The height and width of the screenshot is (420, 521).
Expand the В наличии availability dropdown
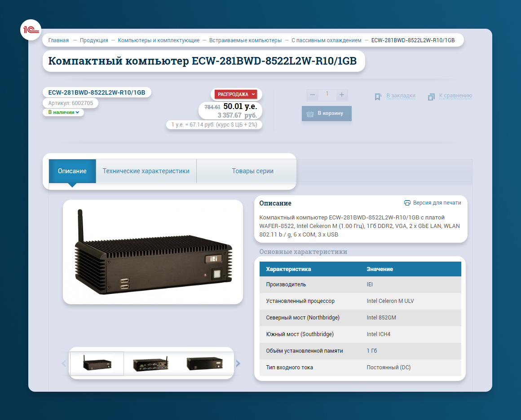(63, 112)
